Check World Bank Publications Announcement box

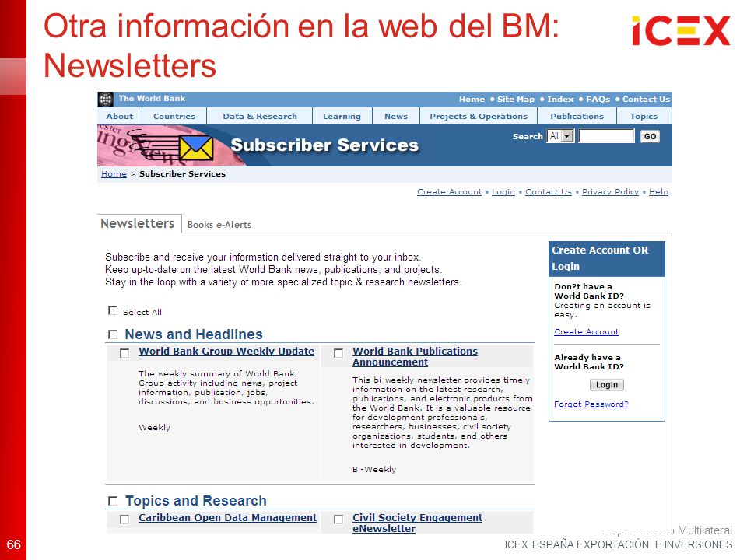click(x=338, y=353)
